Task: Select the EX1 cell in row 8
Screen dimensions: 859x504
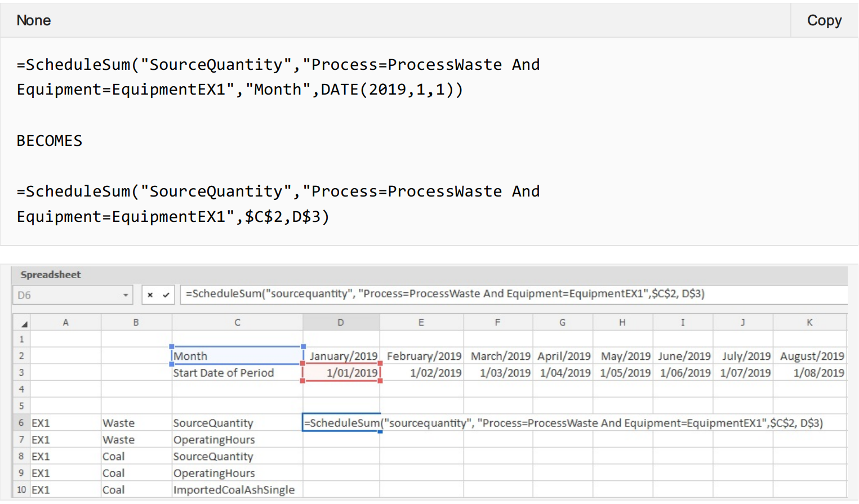Action: [x=65, y=456]
